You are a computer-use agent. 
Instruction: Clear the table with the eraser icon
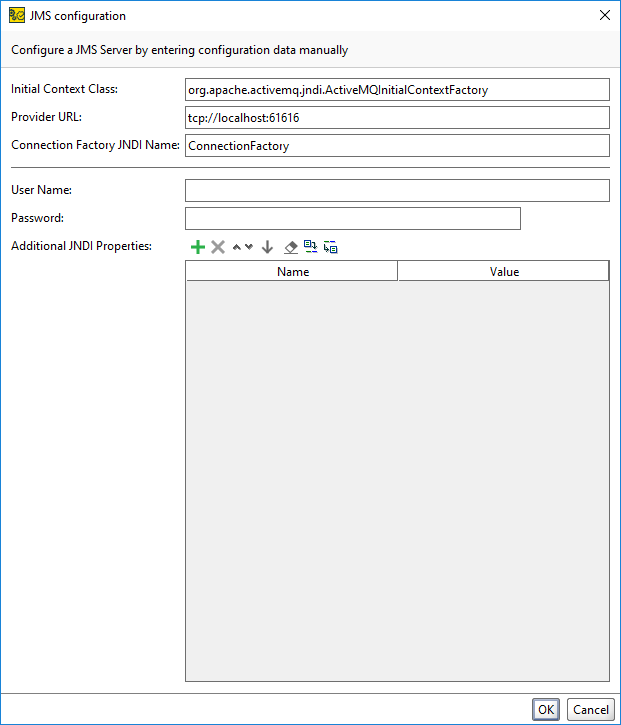[291, 247]
